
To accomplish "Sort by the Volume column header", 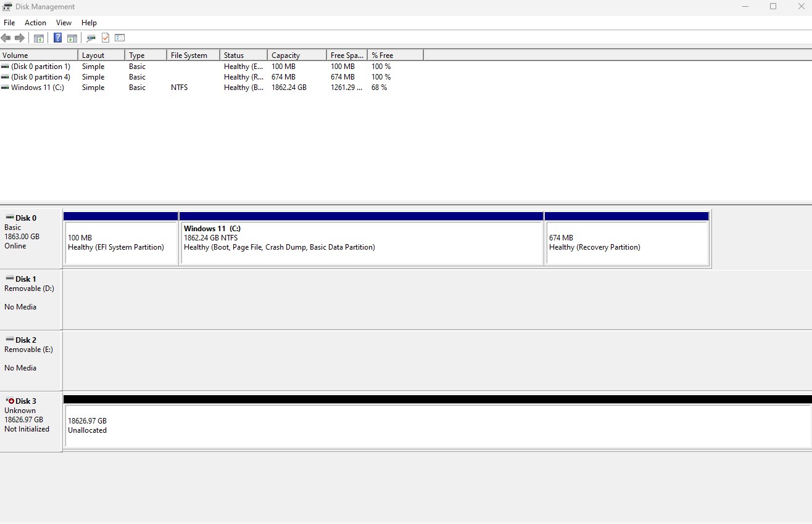I will pyautogui.click(x=39, y=55).
